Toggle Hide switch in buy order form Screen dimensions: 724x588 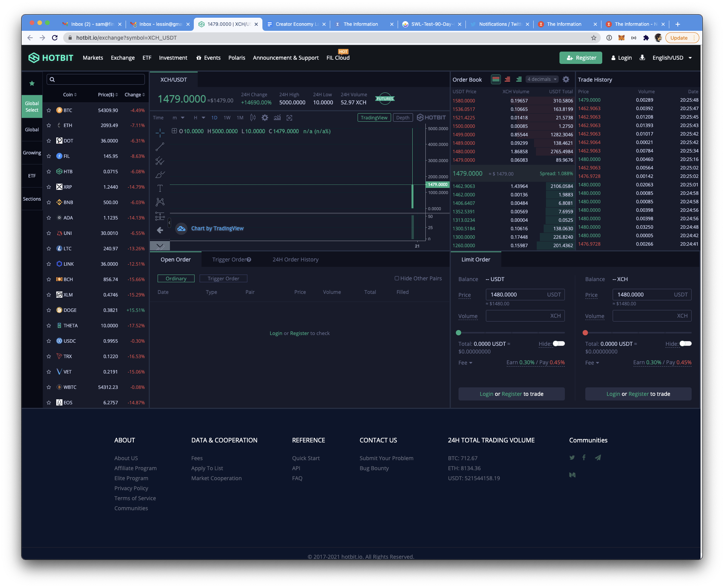point(558,343)
